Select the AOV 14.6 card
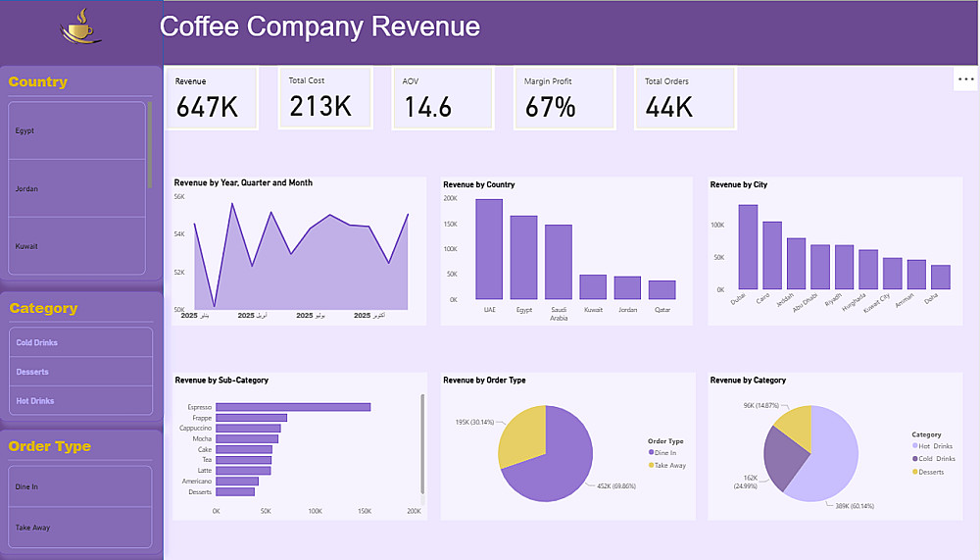The image size is (980, 560). pyautogui.click(x=443, y=98)
